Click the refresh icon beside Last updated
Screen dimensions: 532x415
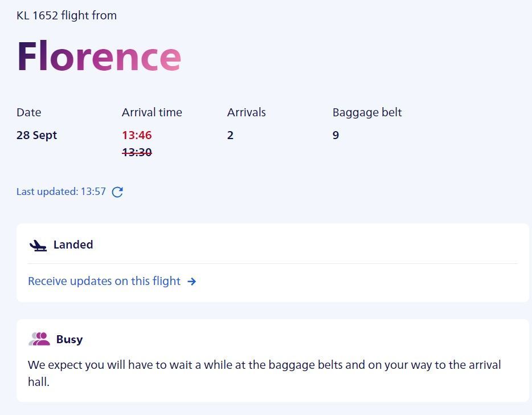(x=117, y=192)
